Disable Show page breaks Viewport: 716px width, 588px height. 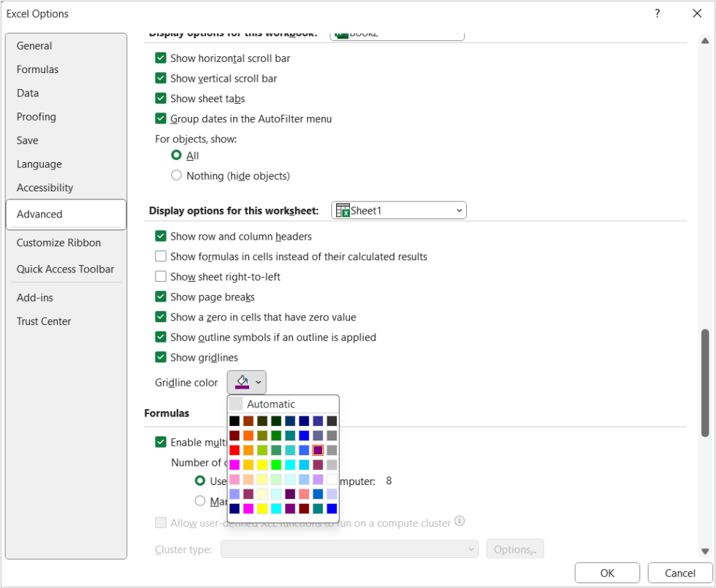(161, 297)
